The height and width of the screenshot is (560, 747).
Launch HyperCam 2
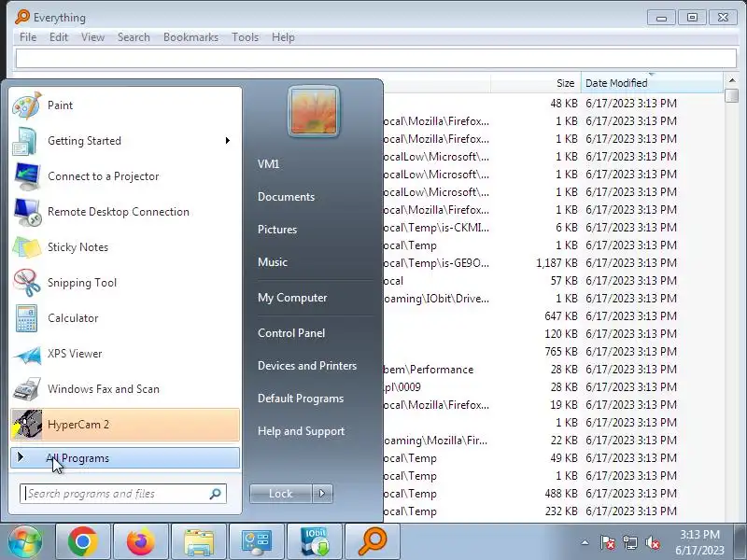125,425
